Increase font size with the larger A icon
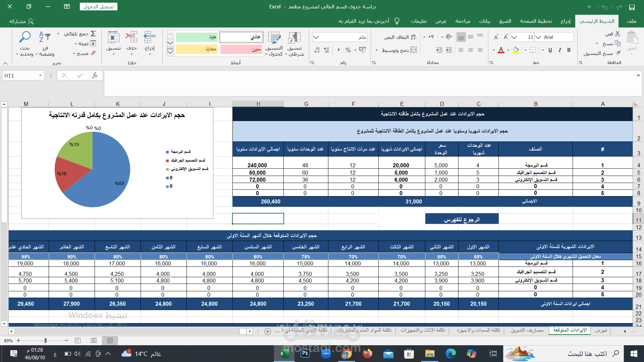This screenshot has width=644, height=362. point(505,37)
